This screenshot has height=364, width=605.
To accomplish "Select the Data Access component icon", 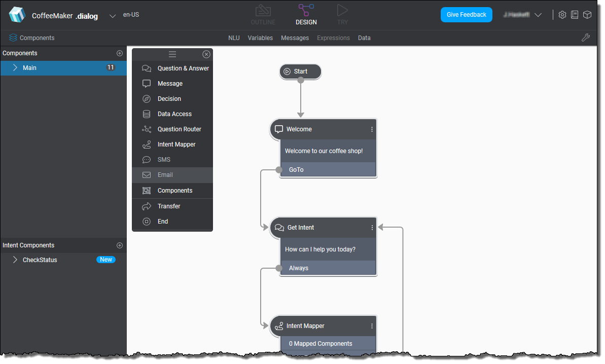I will [147, 114].
